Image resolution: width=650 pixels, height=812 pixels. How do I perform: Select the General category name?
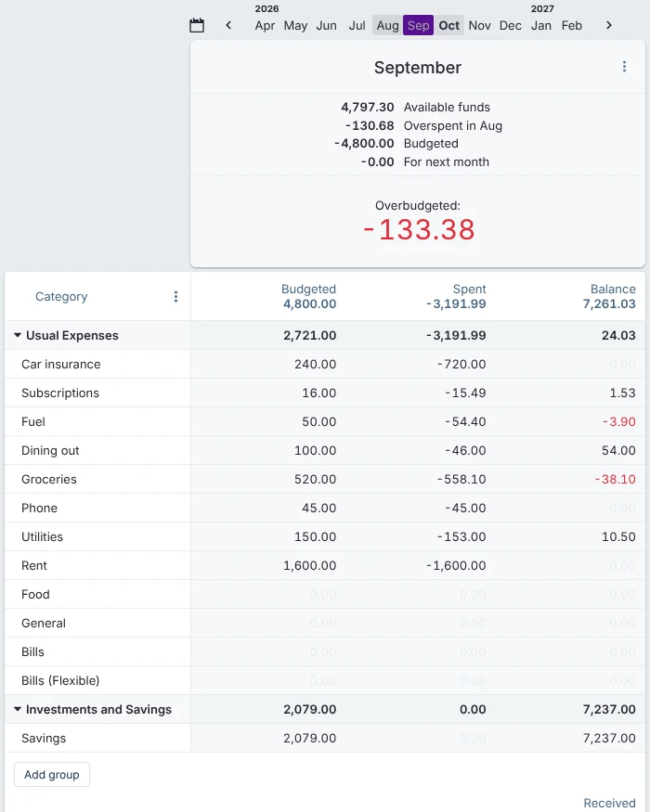click(44, 623)
